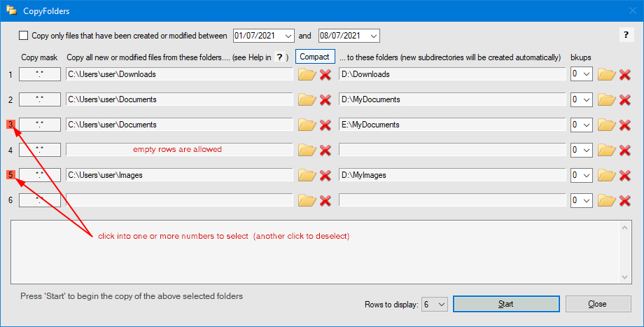The image size is (644, 327).
Task: Click the Close button
Action: (x=597, y=304)
